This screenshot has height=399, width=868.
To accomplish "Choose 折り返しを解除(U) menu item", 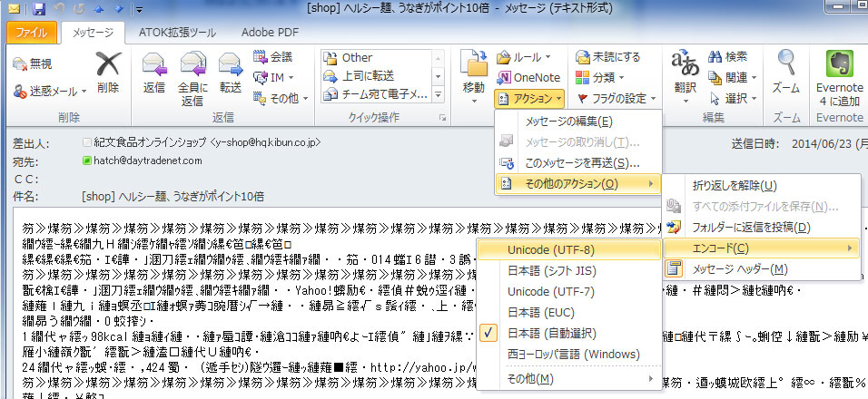I will (x=761, y=186).
